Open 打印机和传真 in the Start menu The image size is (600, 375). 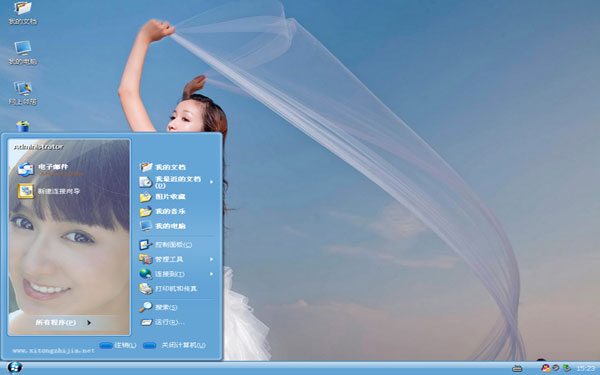pos(168,289)
